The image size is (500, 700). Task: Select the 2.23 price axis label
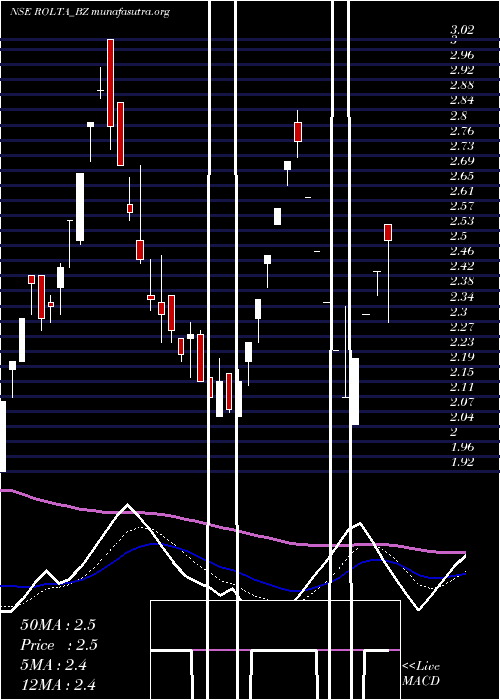[x=462, y=342]
